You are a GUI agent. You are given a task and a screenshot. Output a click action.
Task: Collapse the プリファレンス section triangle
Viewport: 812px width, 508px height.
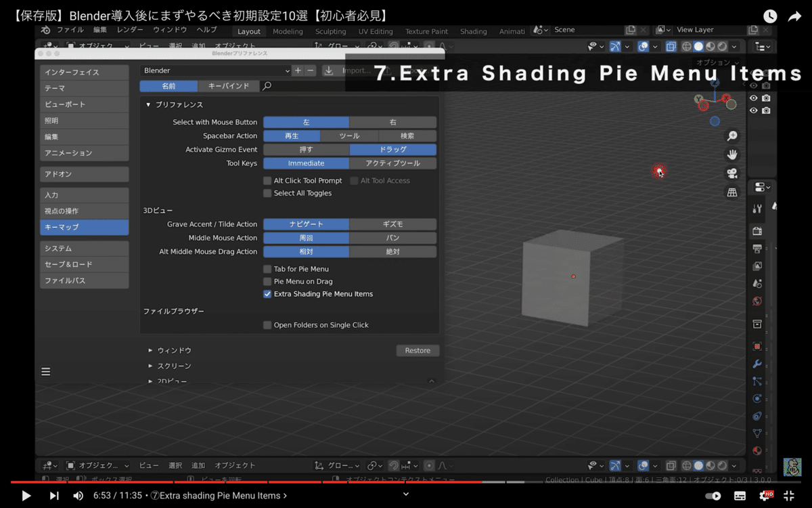(x=148, y=105)
